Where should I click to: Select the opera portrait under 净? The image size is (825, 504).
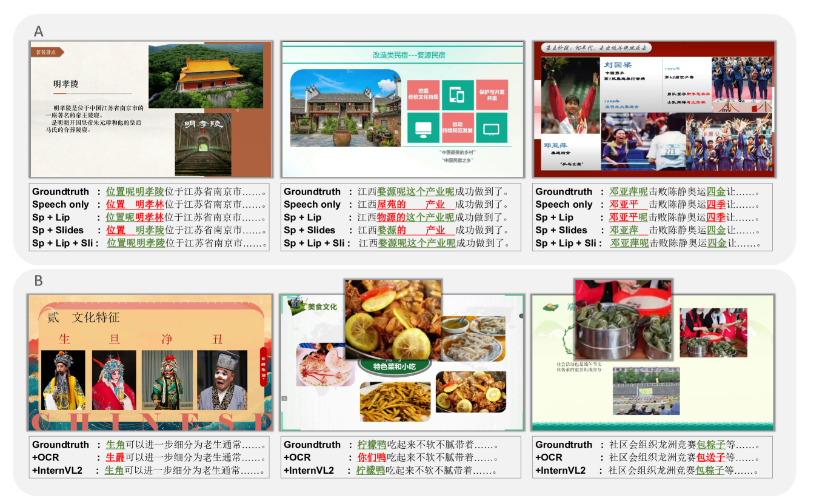pos(167,380)
